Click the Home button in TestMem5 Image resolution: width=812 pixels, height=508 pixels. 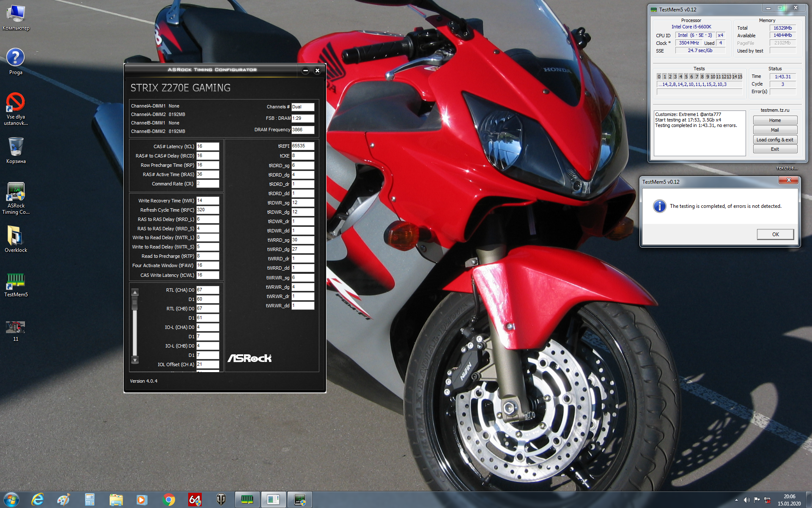(775, 120)
